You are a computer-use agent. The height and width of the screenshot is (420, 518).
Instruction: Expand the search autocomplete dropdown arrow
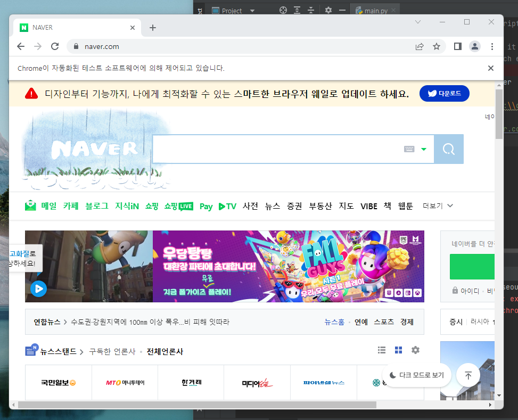(424, 150)
